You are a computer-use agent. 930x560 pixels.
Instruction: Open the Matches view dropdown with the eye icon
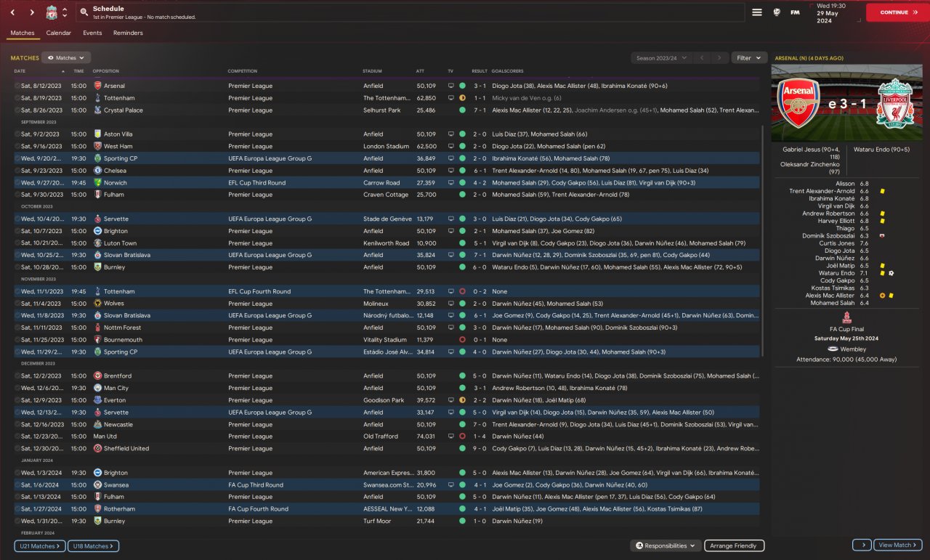pyautogui.click(x=66, y=57)
